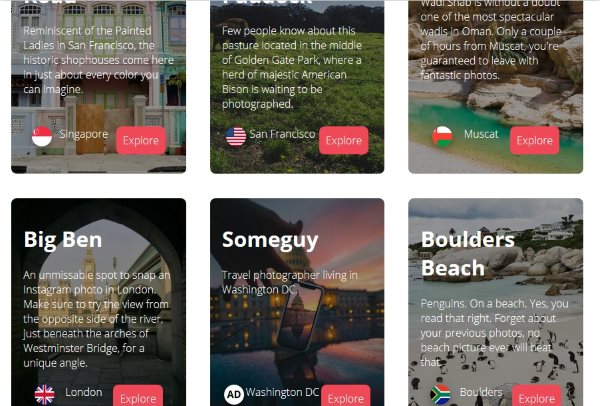
Task: Select the San Francisco location label
Action: click(282, 134)
